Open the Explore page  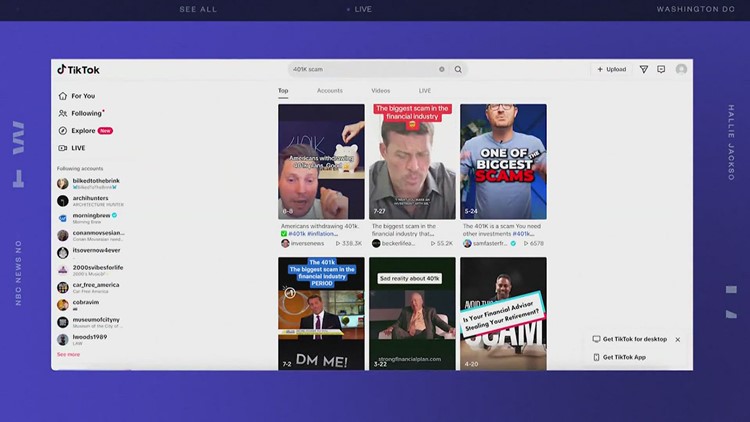(85, 131)
